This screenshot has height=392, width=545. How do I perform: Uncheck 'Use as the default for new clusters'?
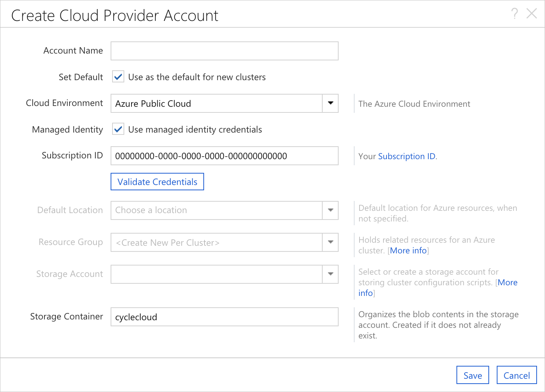[x=118, y=76]
